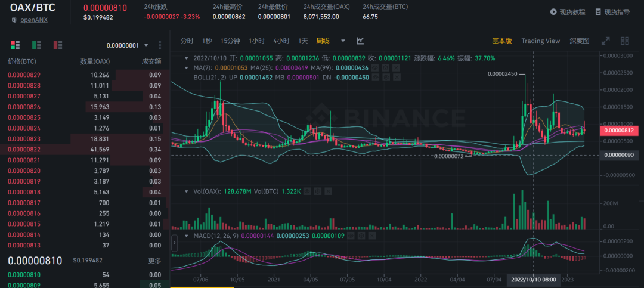The width and height of the screenshot is (644, 288).
Task: Select sell order at price 0.00000826
Action: coord(85,107)
